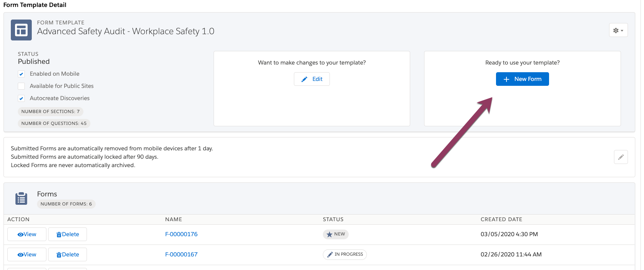Click the CREATED DATE column header
644x270 pixels.
tap(501, 219)
